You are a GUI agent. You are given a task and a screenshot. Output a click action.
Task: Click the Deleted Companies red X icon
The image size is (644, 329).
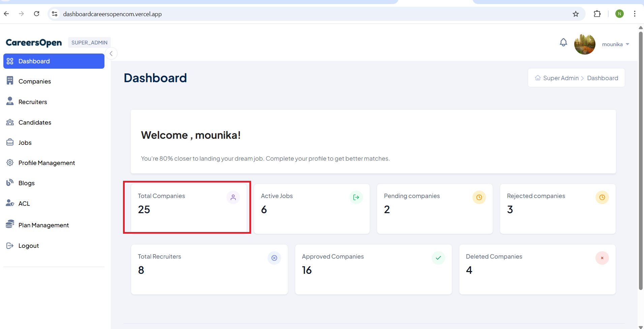pos(602,258)
